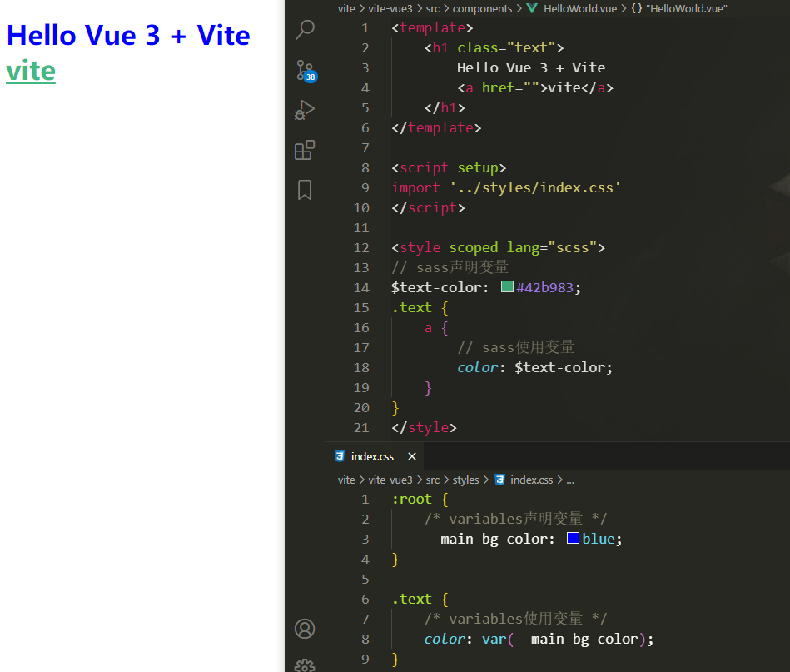Click the CSS file icon on index.css tab
The width and height of the screenshot is (790, 672).
pyautogui.click(x=340, y=456)
